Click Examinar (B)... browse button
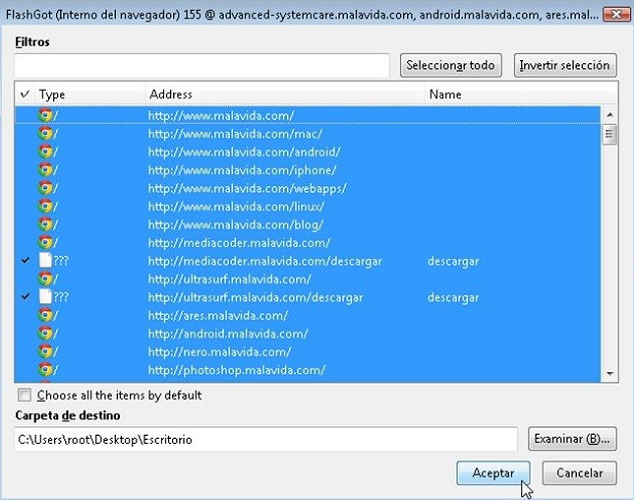634x500 pixels. tap(572, 439)
